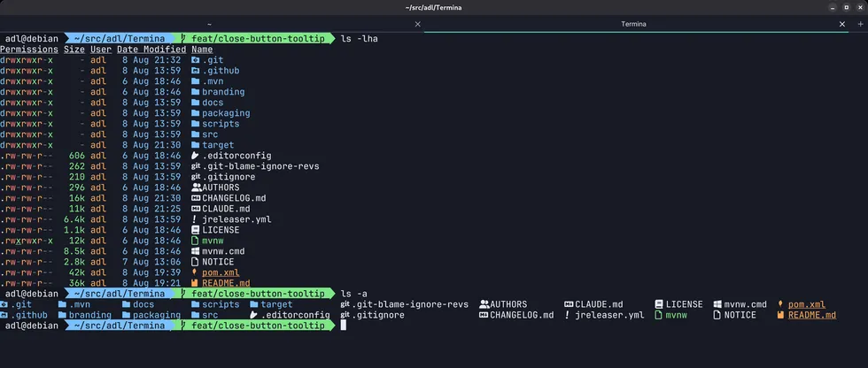Click the .github folder icon in the ls -lha listing
Screen dimensions: 868x368
coord(195,71)
